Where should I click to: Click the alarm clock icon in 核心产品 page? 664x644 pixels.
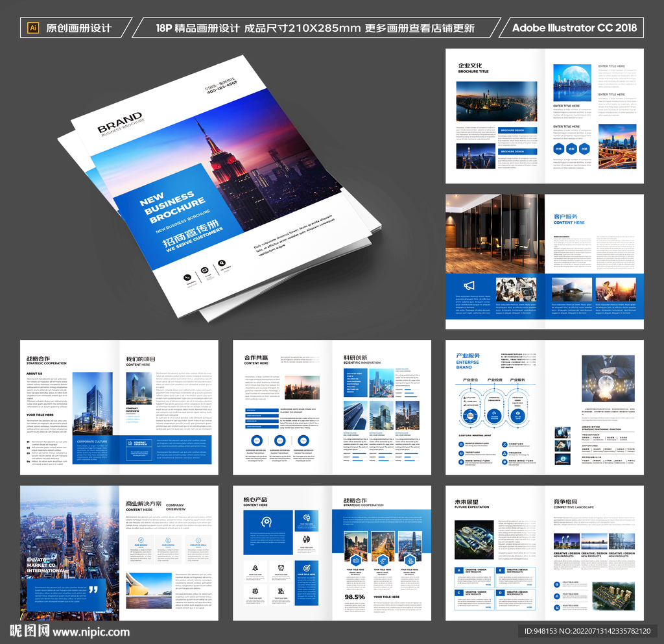pos(281,568)
